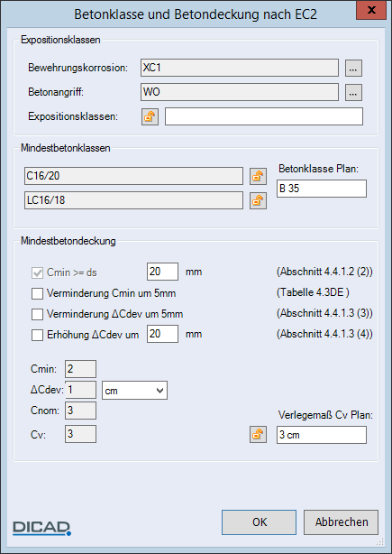
Task: Open the Betonangriff ellipsis browse button
Action: [x=353, y=92]
